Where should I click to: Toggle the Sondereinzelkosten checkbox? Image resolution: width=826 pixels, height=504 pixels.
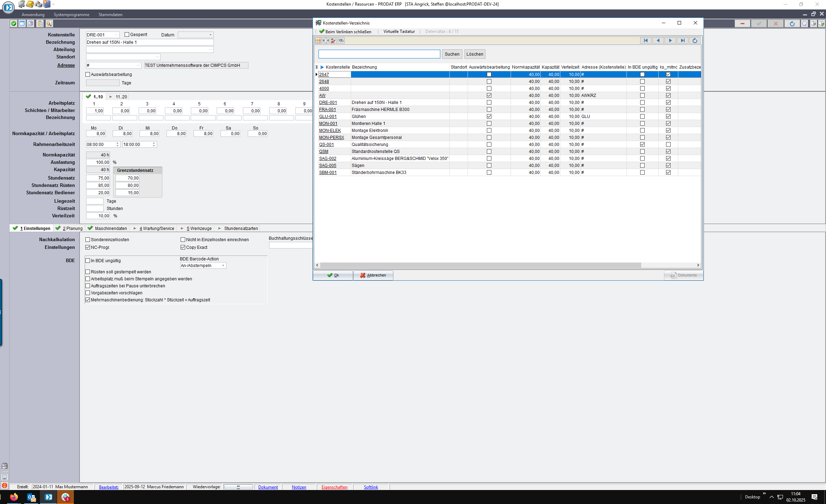(x=88, y=240)
